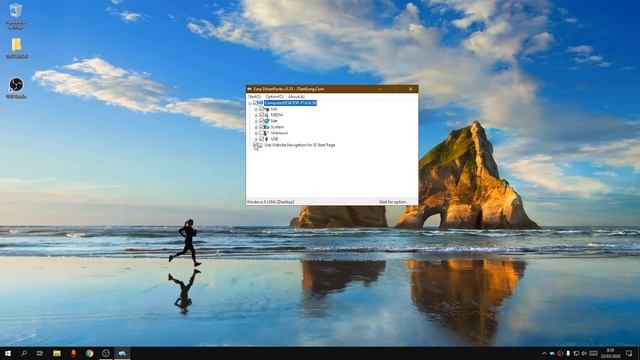Click the hdc device icon
640x360 pixels.
click(267, 109)
